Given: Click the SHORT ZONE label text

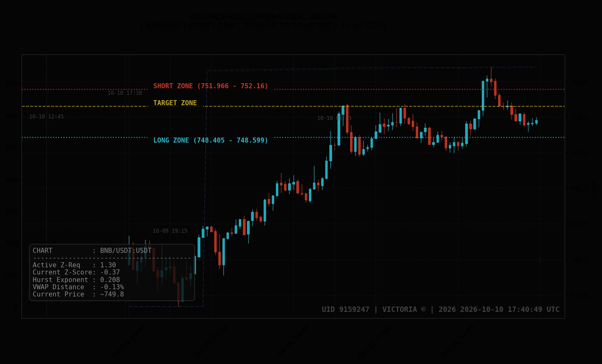Looking at the screenshot, I should pyautogui.click(x=211, y=86).
